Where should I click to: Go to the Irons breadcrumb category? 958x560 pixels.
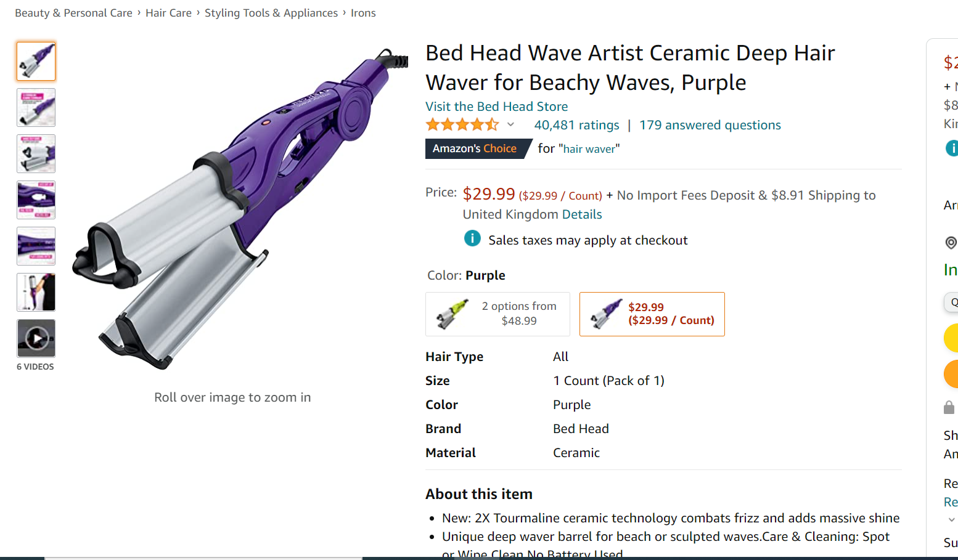coord(363,13)
